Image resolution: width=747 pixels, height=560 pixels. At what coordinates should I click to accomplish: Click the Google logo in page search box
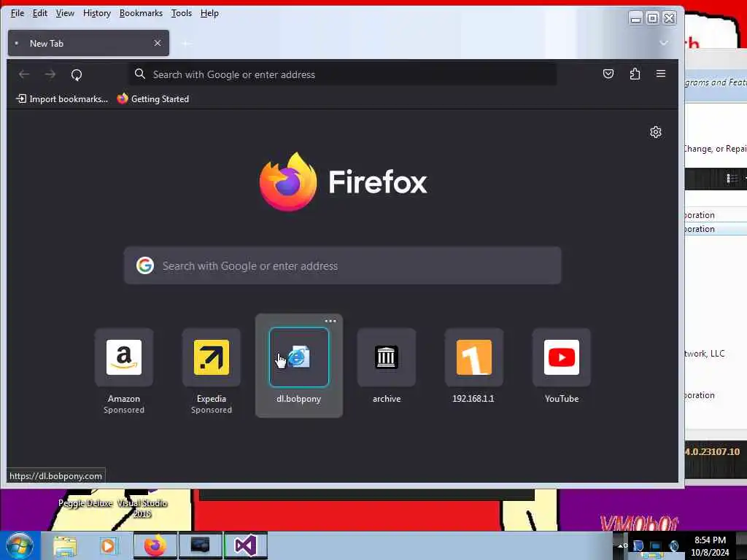145,265
